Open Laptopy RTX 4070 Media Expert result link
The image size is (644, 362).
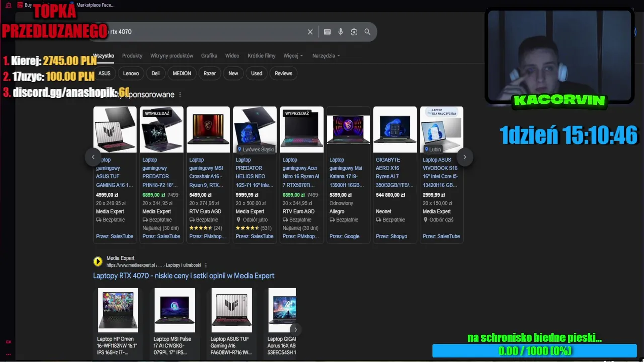tap(184, 276)
